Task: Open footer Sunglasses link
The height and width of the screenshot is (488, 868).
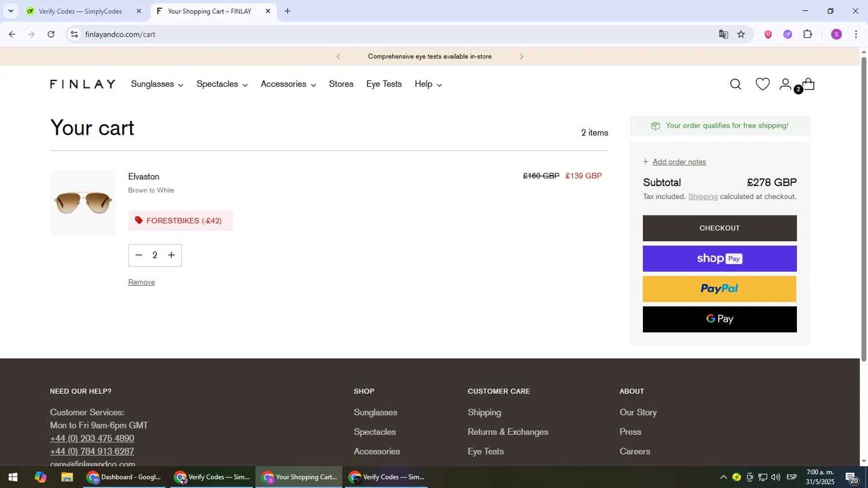Action: click(x=375, y=413)
